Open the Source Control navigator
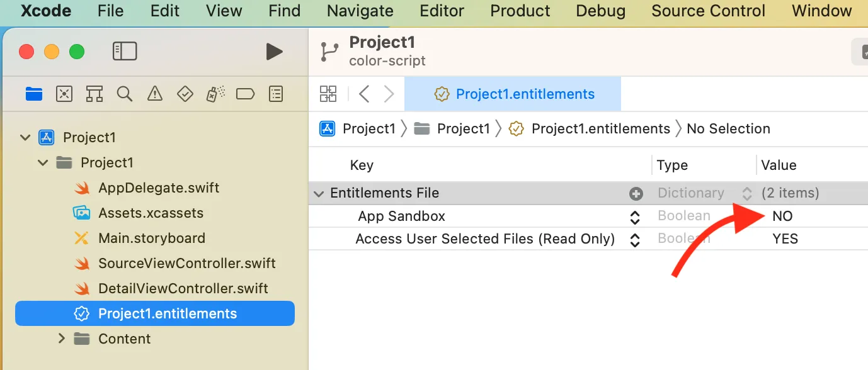 click(x=64, y=94)
